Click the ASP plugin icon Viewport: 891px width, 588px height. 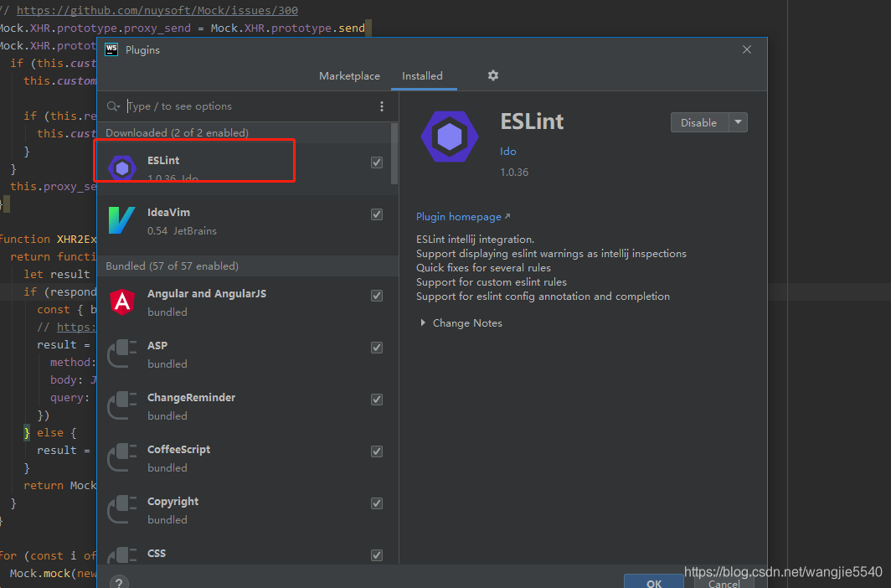pyautogui.click(x=122, y=353)
